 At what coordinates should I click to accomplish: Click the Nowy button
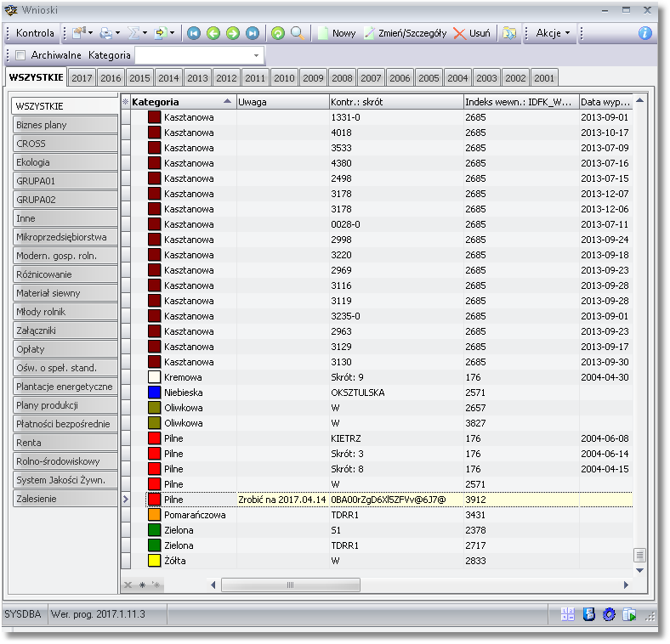click(337, 33)
